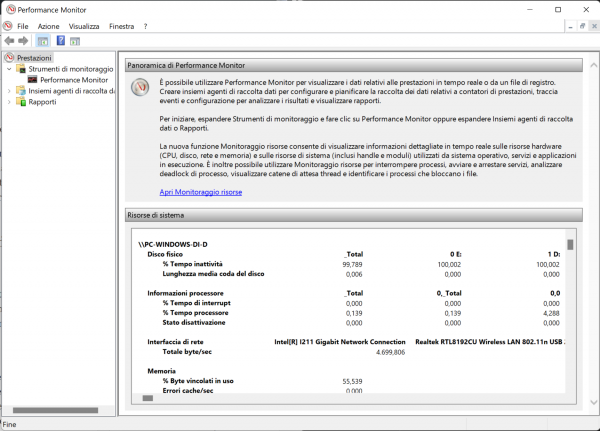Open the Azione menu

tap(48, 25)
